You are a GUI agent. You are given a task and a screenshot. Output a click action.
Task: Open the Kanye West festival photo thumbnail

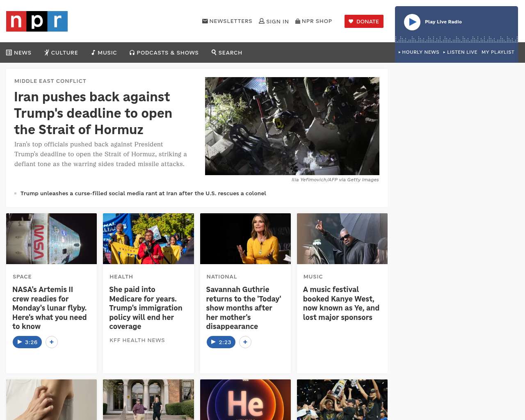(342, 239)
